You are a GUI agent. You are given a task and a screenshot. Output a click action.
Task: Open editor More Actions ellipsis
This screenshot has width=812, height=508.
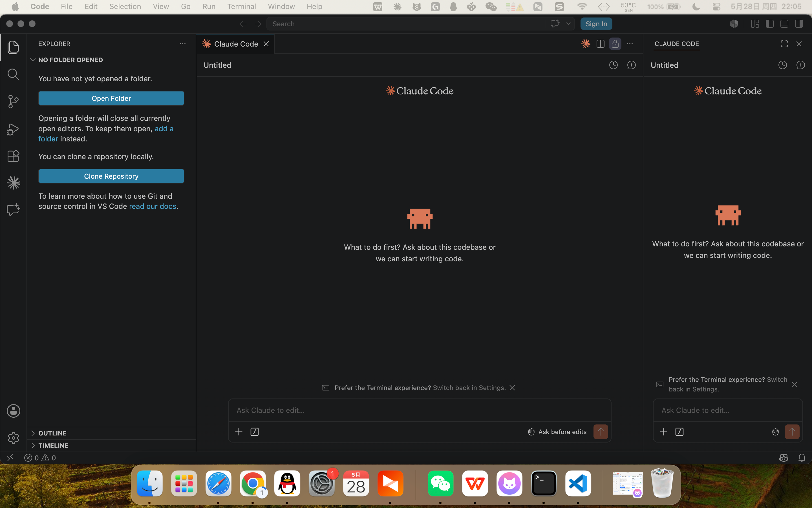(630, 44)
